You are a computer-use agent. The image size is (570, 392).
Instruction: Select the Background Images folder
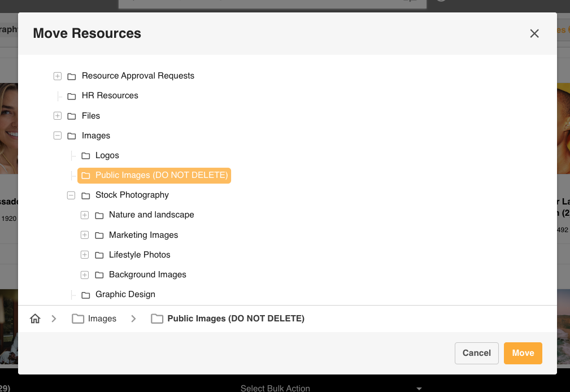pos(147,275)
